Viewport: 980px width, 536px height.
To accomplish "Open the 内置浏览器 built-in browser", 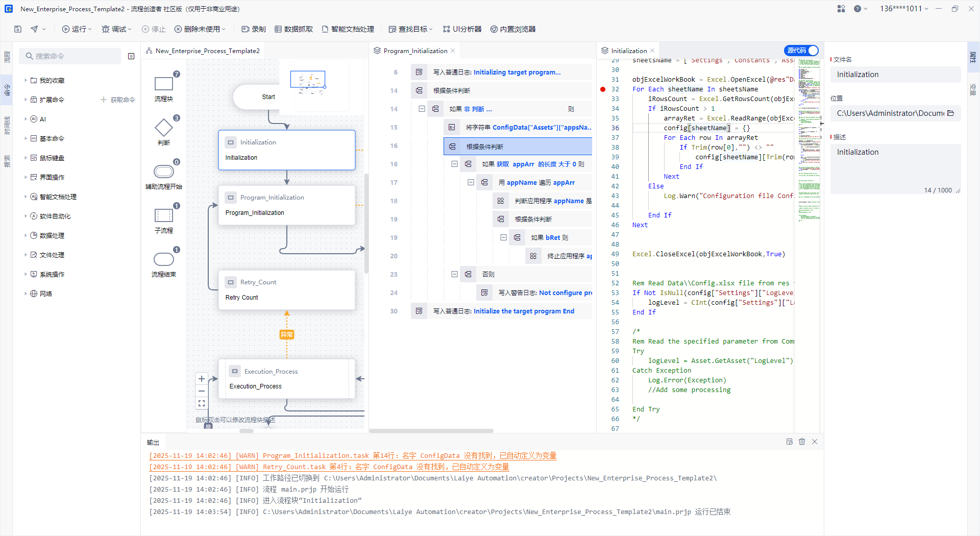I will (x=513, y=29).
